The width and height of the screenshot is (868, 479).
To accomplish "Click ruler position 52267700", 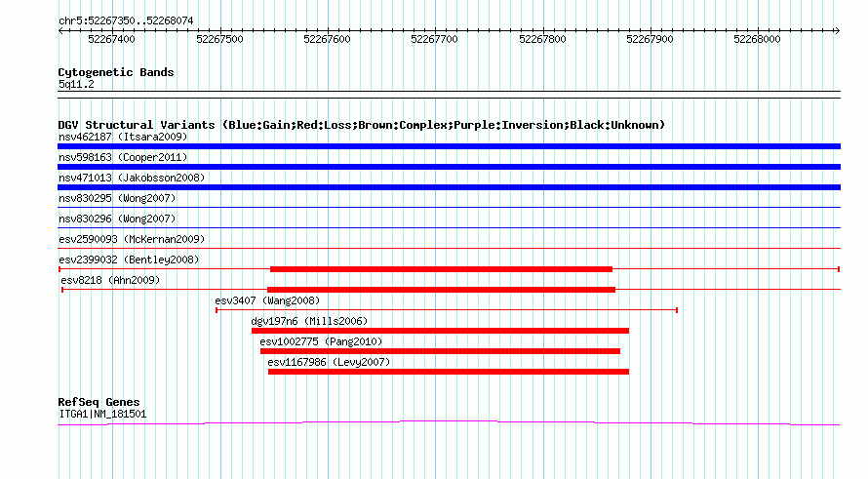I will [435, 39].
